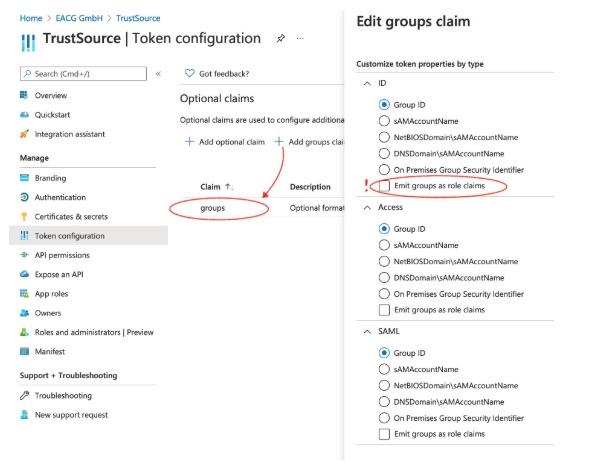589x463 pixels.
Task: Collapse the SAML section chevron
Action: pos(367,332)
